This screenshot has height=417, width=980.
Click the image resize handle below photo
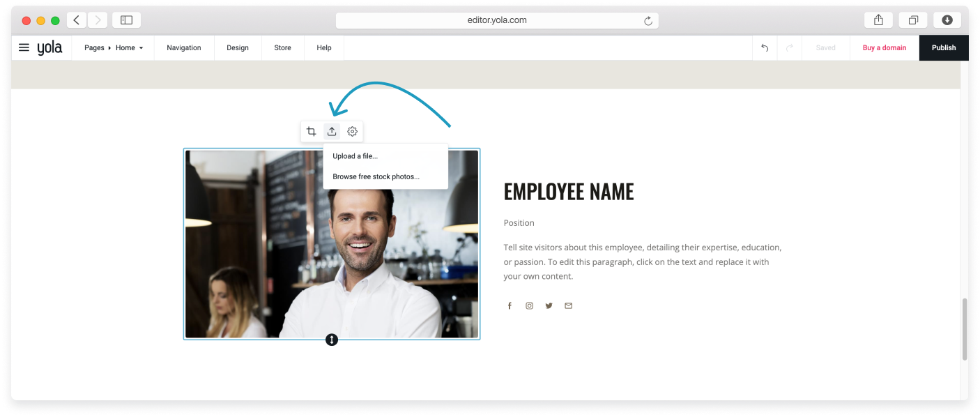point(332,340)
